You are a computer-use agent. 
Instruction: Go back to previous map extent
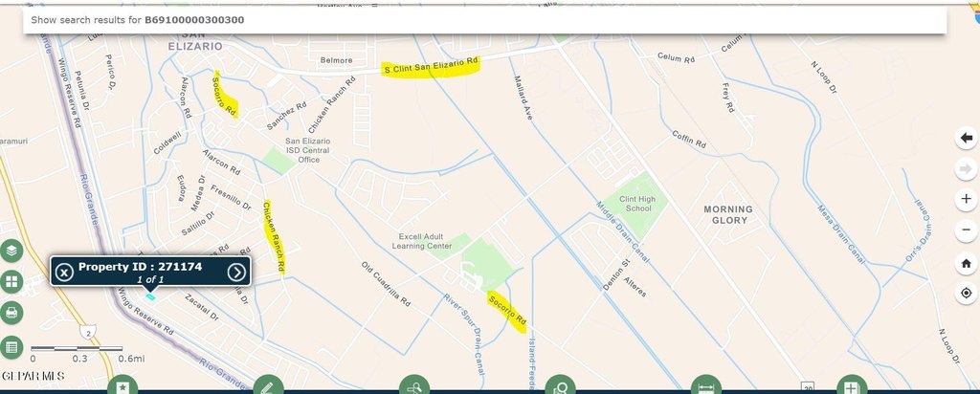click(x=967, y=138)
